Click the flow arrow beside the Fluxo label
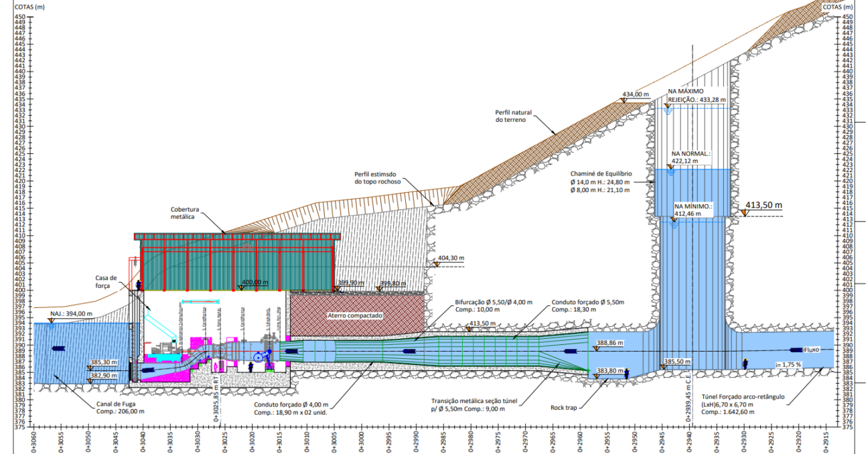Screen dimensions: 868x454 (x=796, y=350)
